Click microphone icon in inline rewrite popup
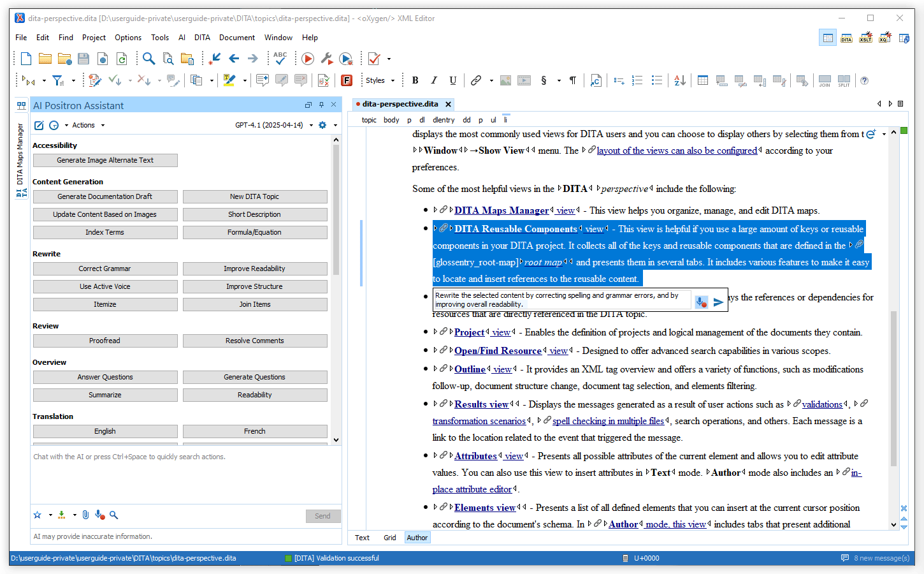This screenshot has width=924, height=574. pos(701,302)
